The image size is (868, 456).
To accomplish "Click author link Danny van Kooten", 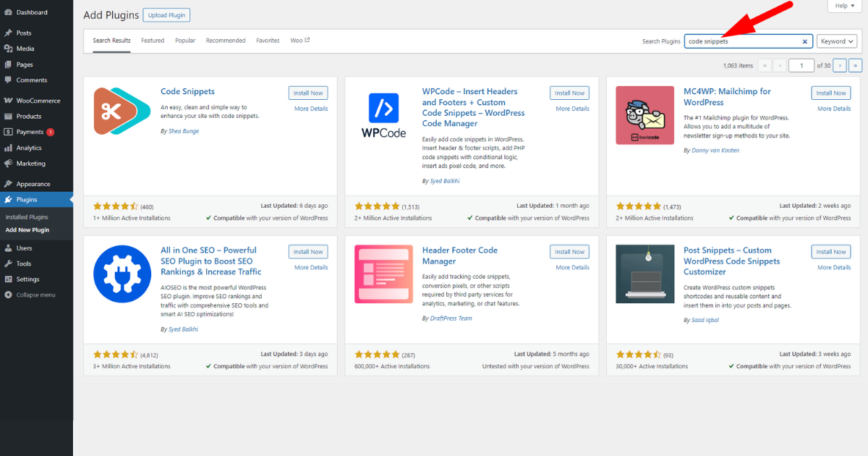I will pos(716,151).
